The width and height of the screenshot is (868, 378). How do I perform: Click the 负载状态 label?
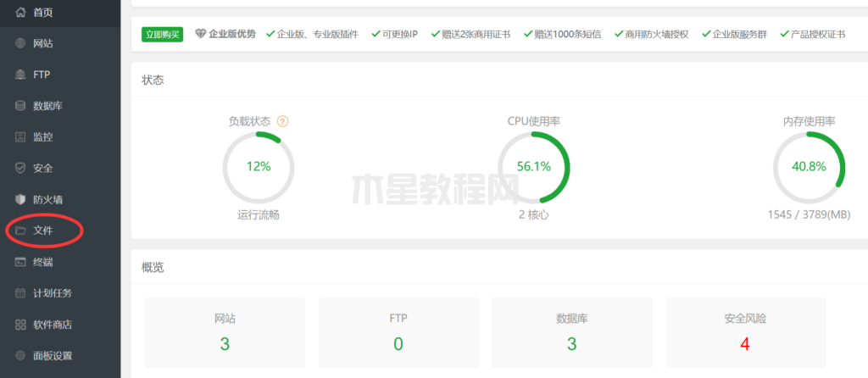[250, 121]
